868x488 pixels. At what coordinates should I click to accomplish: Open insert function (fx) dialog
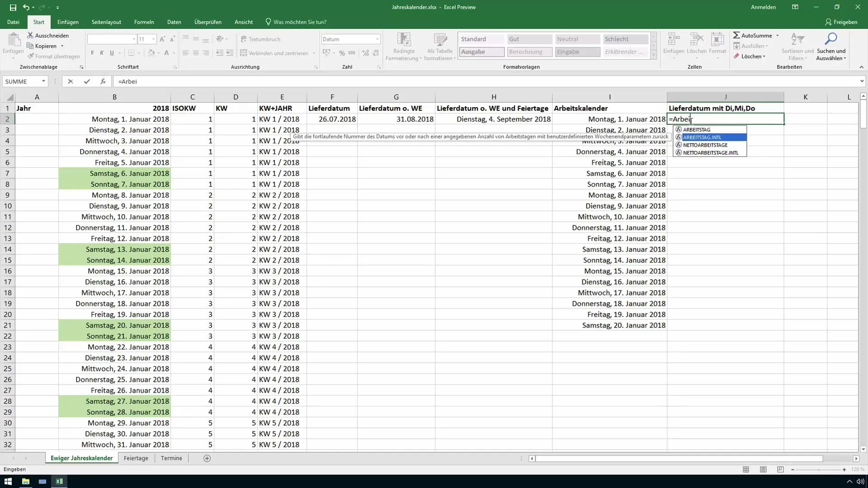[103, 81]
